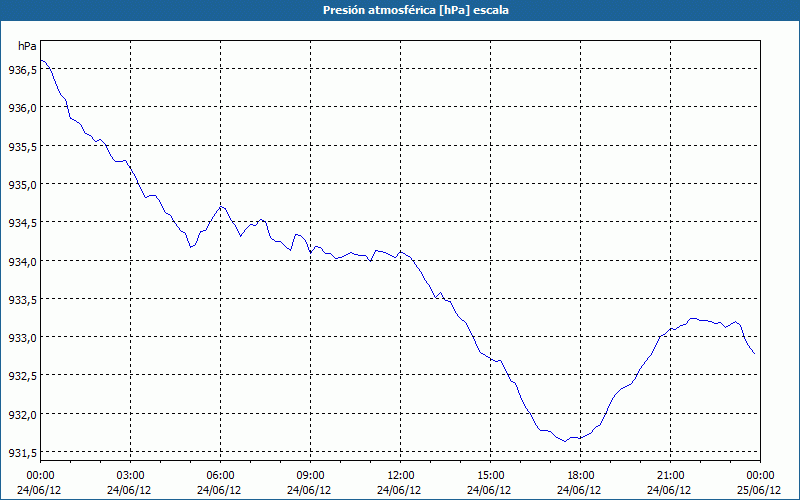The height and width of the screenshot is (500, 800).
Task: Select the 932,5 y-axis value
Action: (x=22, y=377)
